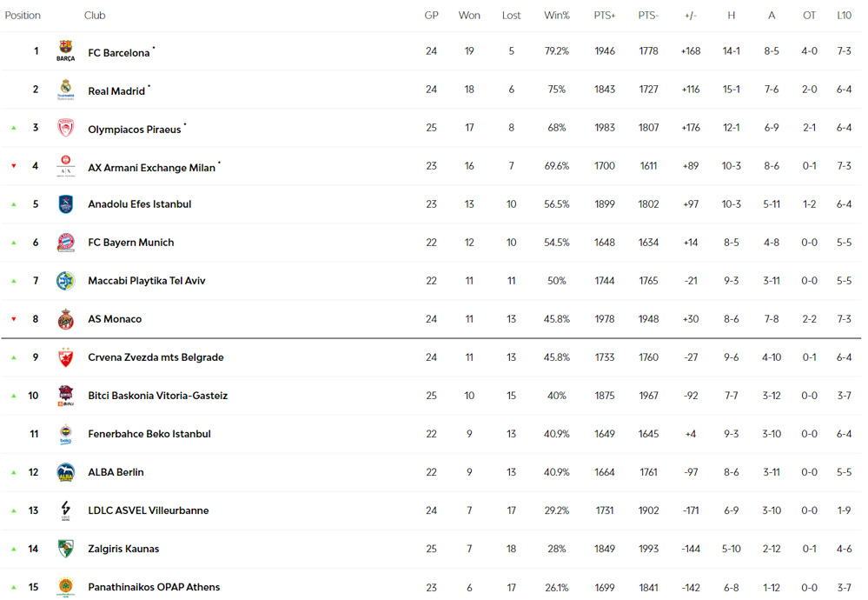Sort table by Win% column header
This screenshot has height=600, width=868.
click(x=556, y=16)
